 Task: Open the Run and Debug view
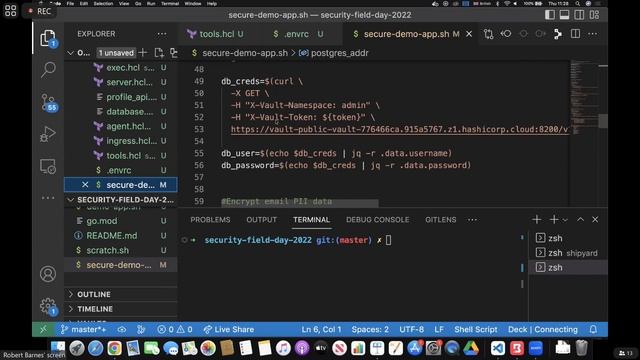point(48,134)
